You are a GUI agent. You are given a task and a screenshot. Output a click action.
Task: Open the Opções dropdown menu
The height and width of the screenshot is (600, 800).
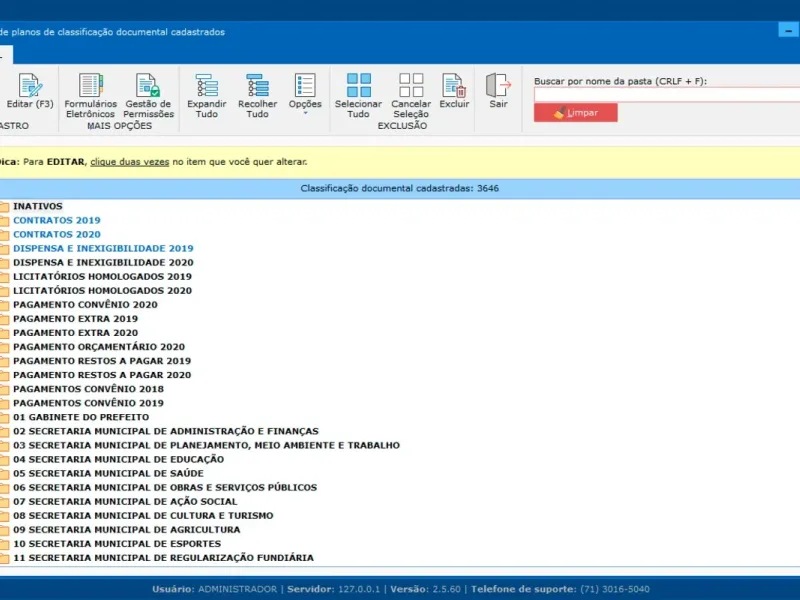click(x=305, y=92)
